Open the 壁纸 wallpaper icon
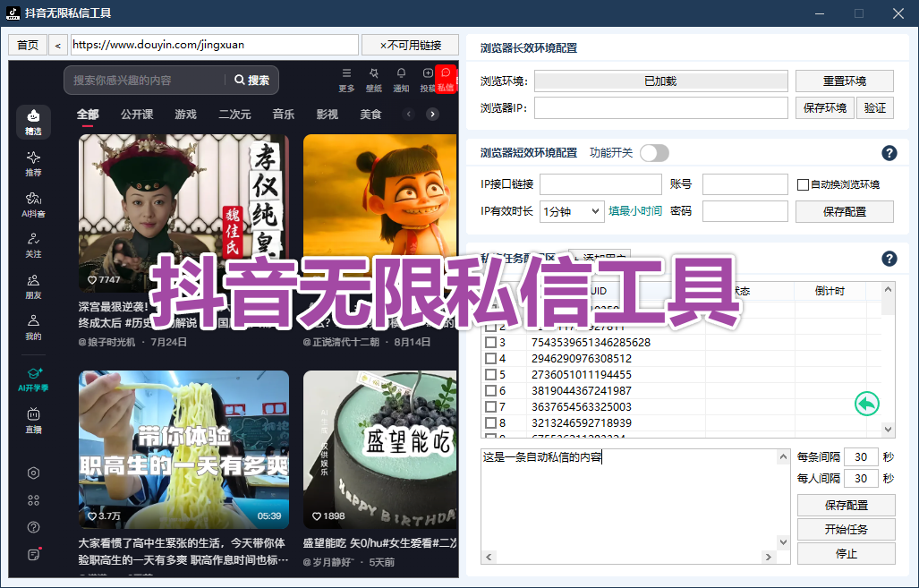The width and height of the screenshot is (919, 588). tap(373, 79)
